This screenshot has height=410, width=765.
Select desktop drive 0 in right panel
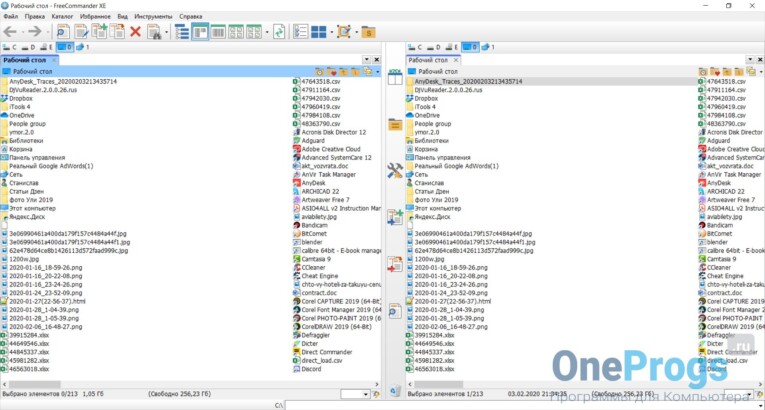pyautogui.click(x=470, y=47)
